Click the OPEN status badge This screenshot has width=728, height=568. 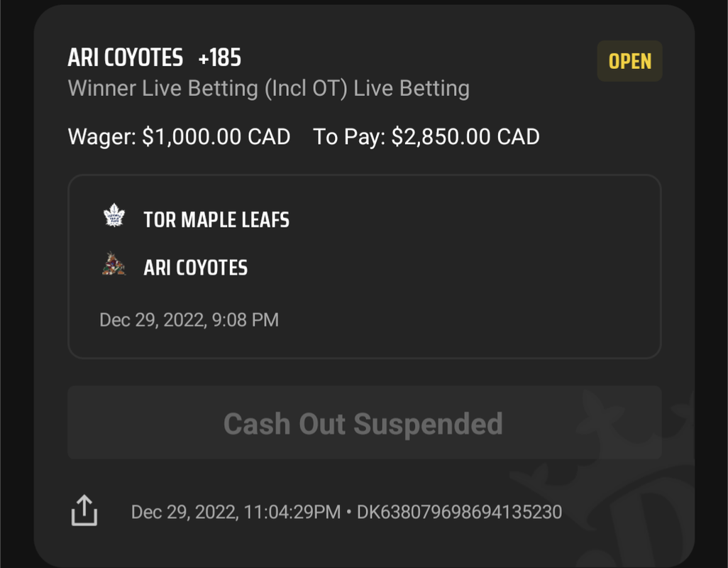[629, 61]
